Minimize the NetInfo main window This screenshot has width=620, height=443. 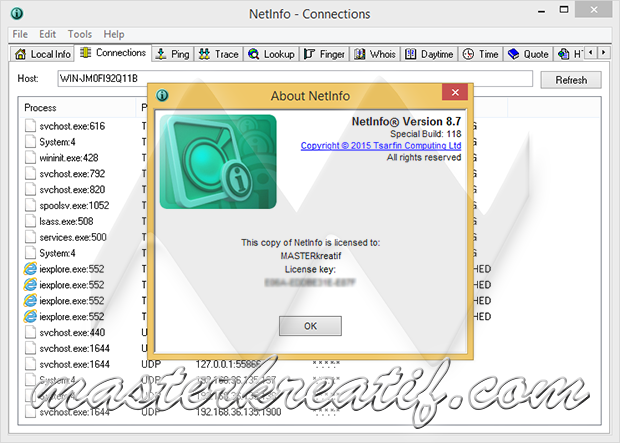(x=542, y=11)
